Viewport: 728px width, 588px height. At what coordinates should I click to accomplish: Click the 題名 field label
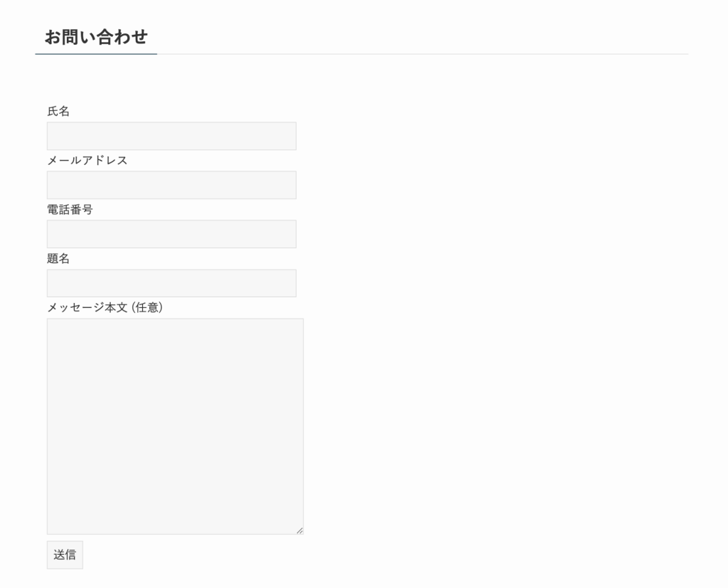[58, 259]
